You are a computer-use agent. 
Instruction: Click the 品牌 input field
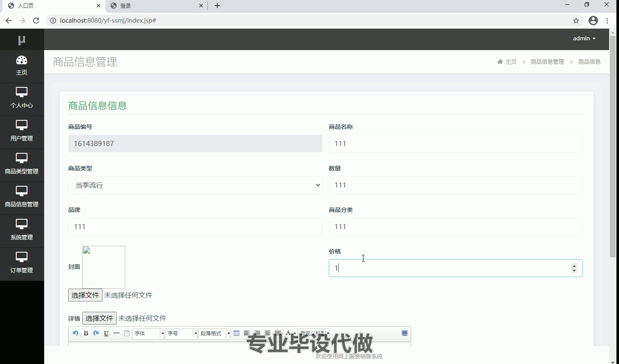(x=195, y=227)
